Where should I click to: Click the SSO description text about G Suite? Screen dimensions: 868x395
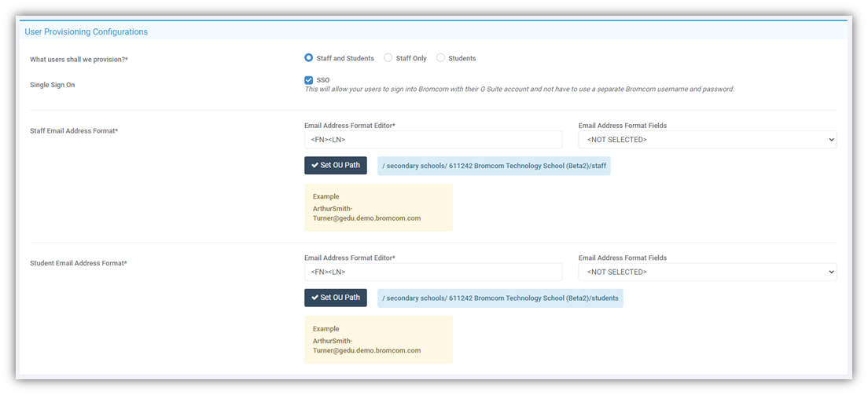pyautogui.click(x=519, y=89)
